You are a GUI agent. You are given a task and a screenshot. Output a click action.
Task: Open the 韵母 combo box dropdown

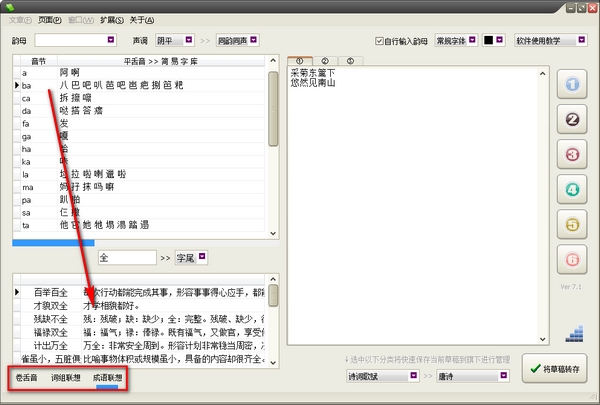[111, 40]
